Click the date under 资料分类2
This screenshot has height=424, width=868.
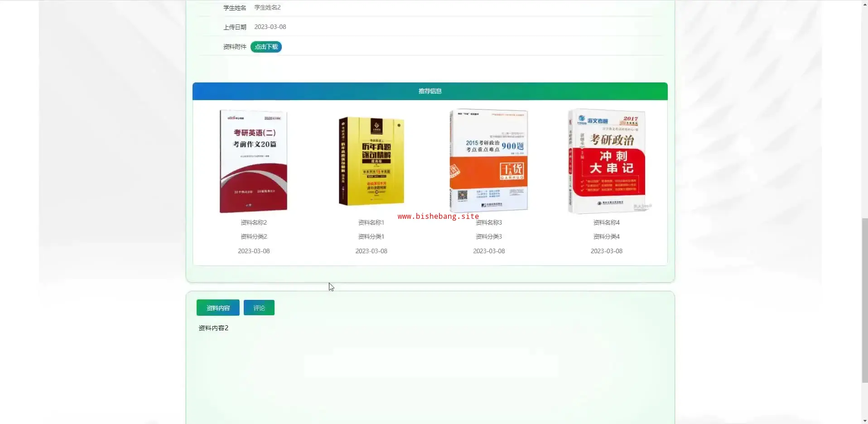pyautogui.click(x=254, y=251)
